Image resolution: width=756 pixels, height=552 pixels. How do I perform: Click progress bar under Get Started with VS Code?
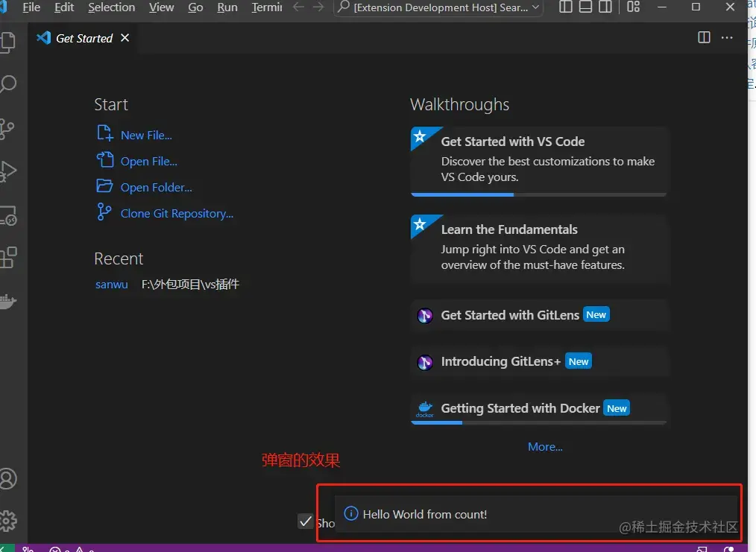(x=538, y=194)
